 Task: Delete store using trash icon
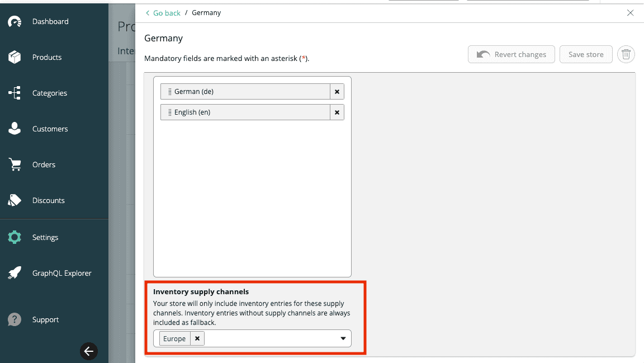pyautogui.click(x=626, y=54)
